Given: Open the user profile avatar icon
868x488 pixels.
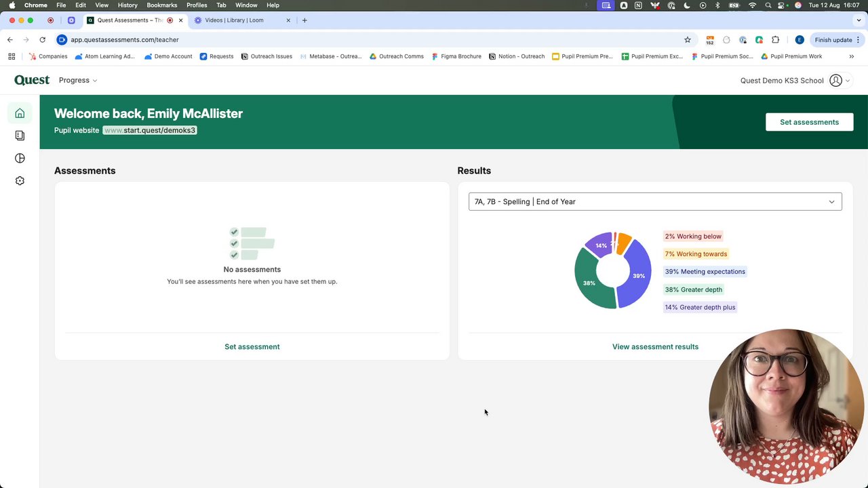Looking at the screenshot, I should click(x=835, y=81).
